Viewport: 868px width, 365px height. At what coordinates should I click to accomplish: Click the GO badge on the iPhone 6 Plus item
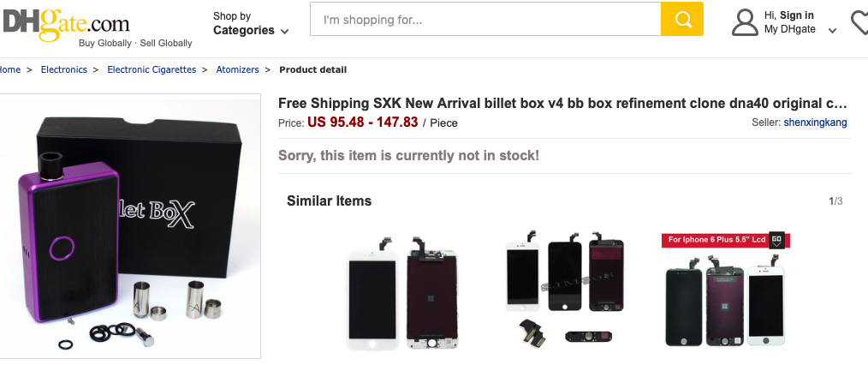(776, 239)
